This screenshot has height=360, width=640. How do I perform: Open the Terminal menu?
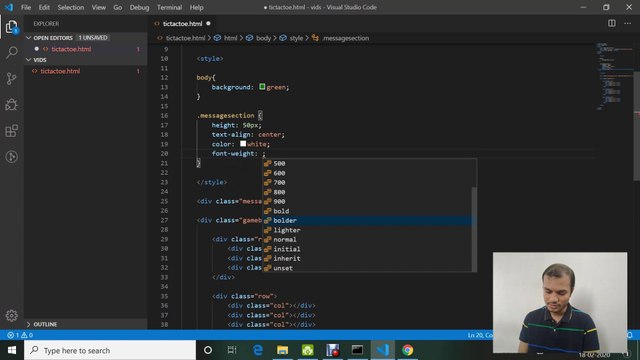click(169, 7)
